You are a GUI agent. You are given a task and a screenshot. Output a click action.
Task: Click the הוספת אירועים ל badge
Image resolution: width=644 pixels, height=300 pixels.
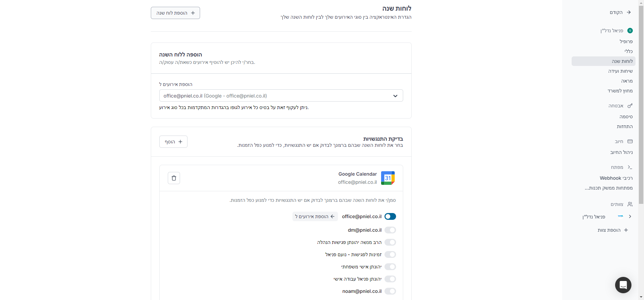[315, 216]
